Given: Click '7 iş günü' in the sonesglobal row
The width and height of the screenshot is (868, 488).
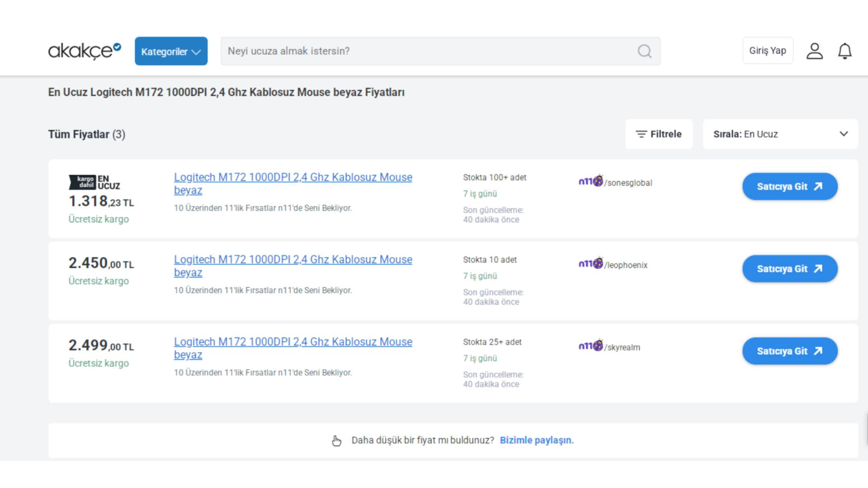Looking at the screenshot, I should click(480, 194).
